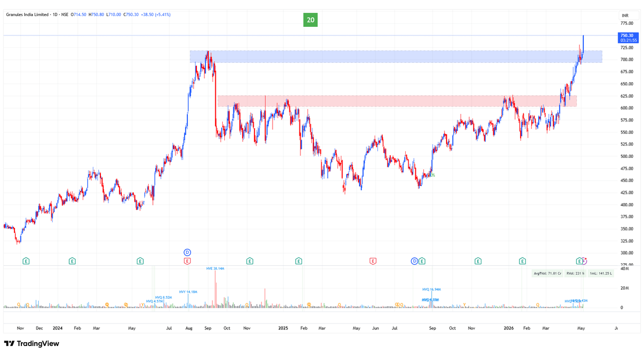Image resolution: width=644 pixels, height=354 pixels.
Task: Select the red 625 resistance zone rectangle
Action: [397, 101]
